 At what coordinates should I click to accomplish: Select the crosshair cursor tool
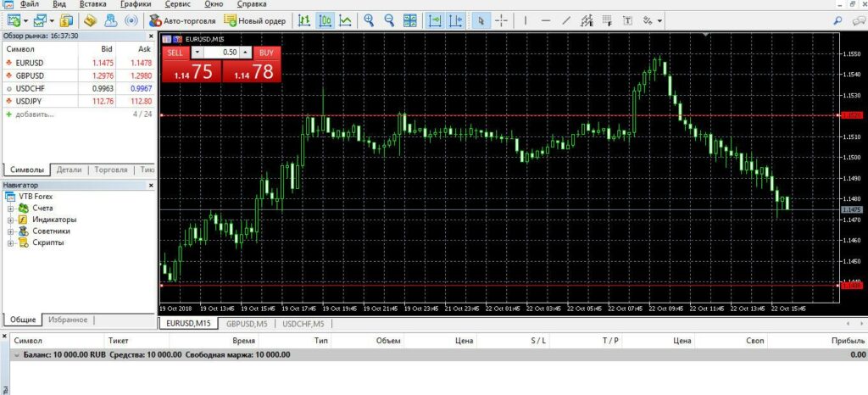click(x=501, y=19)
